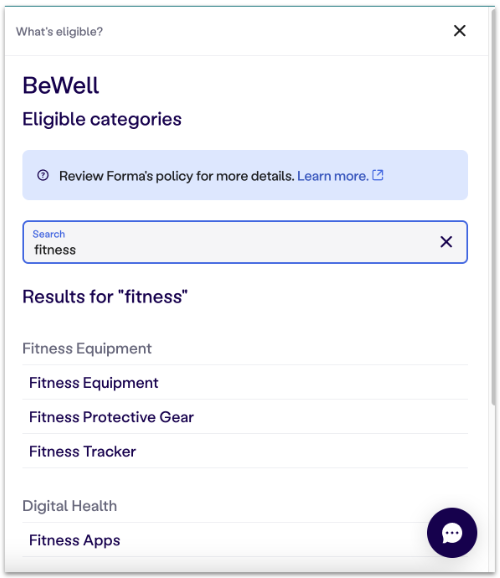
Task: Open the chat bubble support widget
Action: (452, 533)
